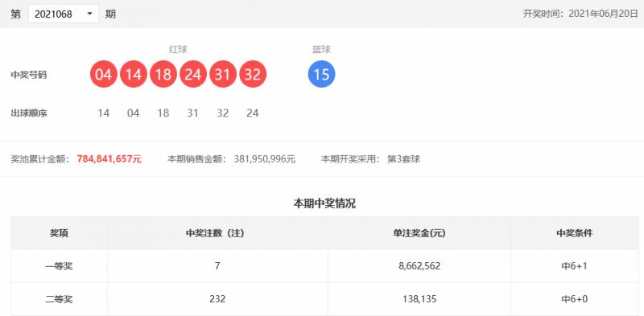Click second prize amount 138,135
Screen dimensions: 644x316
tap(419, 299)
